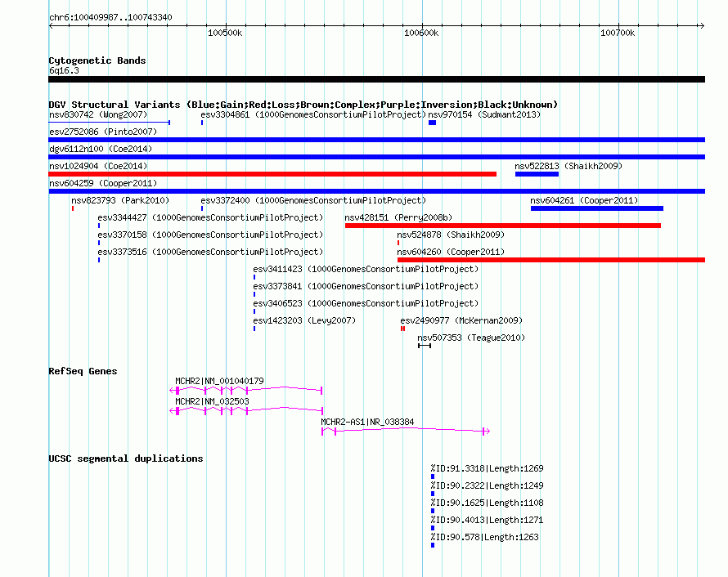Click the red loss bar under nsv604260

tap(551, 260)
